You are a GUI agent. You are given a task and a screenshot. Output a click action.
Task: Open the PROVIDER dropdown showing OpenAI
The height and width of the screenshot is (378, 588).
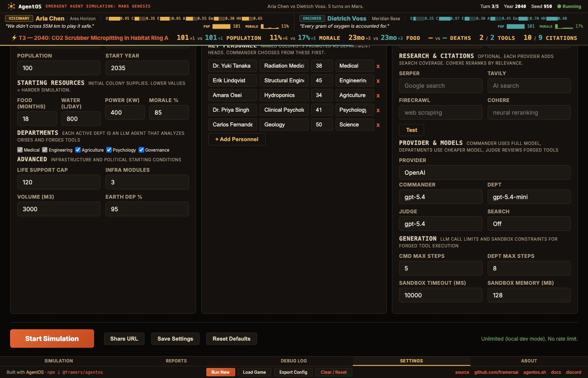pos(485,172)
